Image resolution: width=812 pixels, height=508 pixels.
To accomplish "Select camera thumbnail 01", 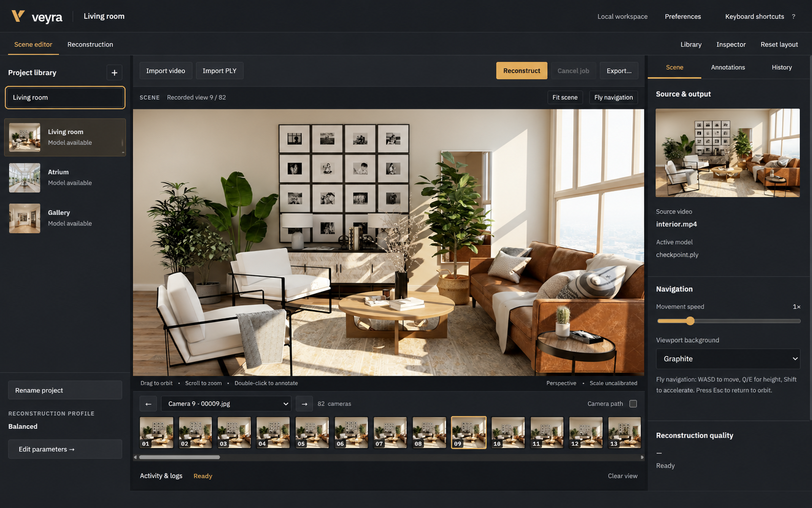I will pyautogui.click(x=157, y=433).
